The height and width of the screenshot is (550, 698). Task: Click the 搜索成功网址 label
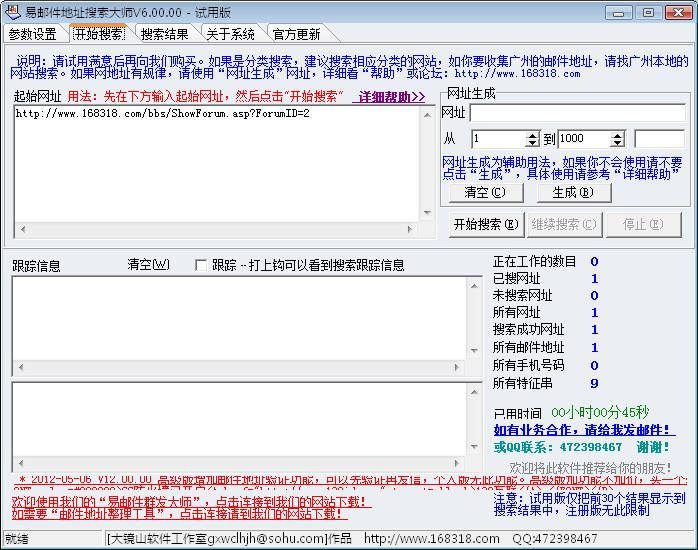tap(528, 330)
